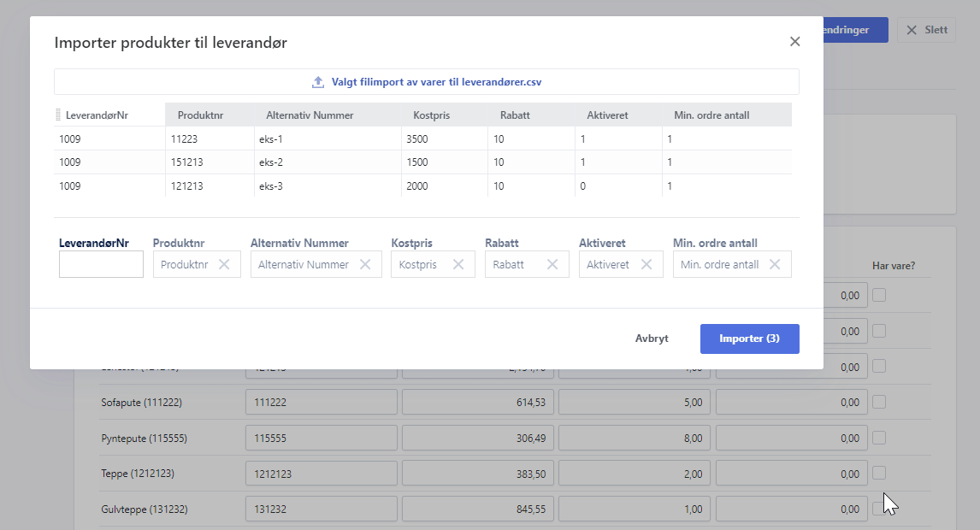Tick the Har vare checkbox for Sofapute
The image size is (980, 530).
click(879, 402)
